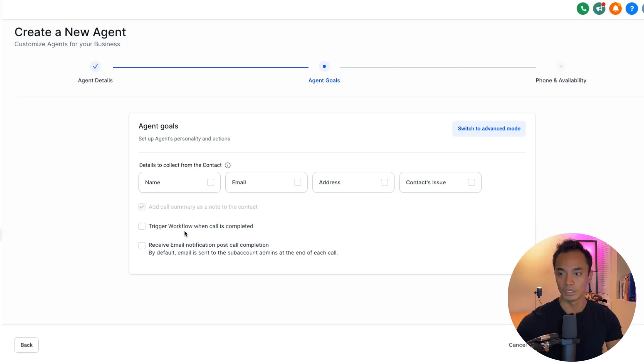Open the orange notification bell
Screen dimensions: 644x362
615,8
